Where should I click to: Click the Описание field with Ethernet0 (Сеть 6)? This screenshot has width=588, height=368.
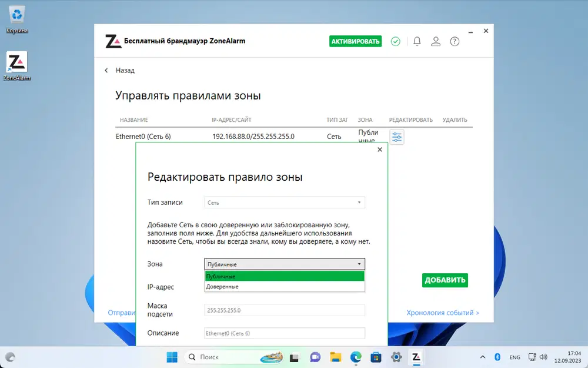point(285,333)
